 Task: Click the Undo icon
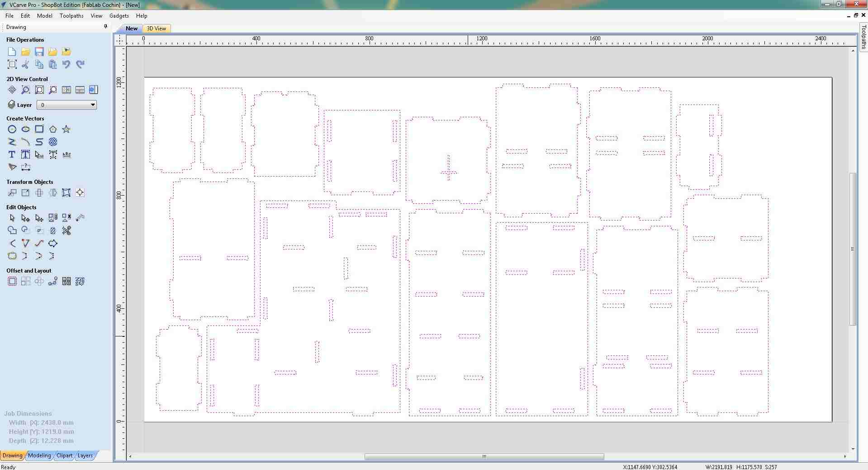66,64
